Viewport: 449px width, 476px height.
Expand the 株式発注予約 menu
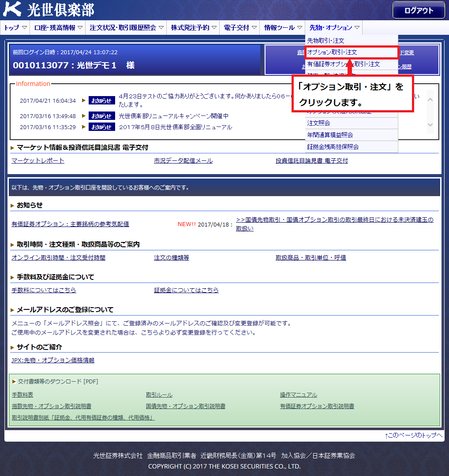tap(193, 28)
